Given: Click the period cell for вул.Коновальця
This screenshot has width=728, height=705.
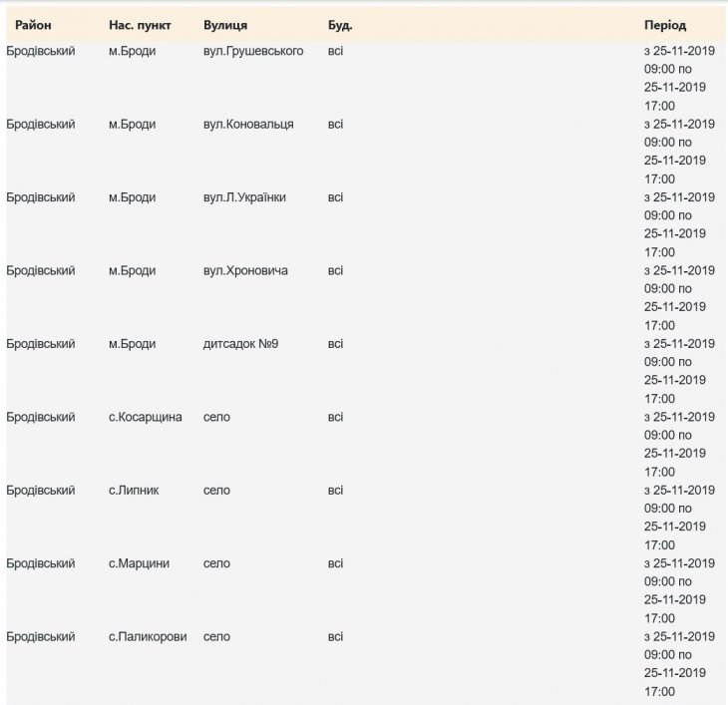Looking at the screenshot, I should pyautogui.click(x=679, y=152).
